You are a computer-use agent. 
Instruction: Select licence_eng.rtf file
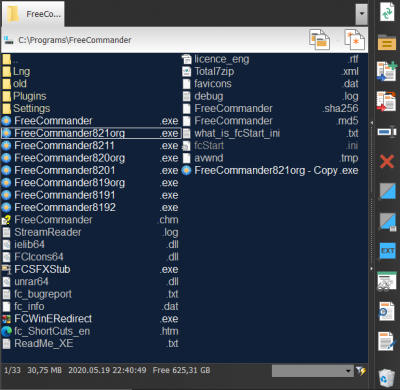271,59
